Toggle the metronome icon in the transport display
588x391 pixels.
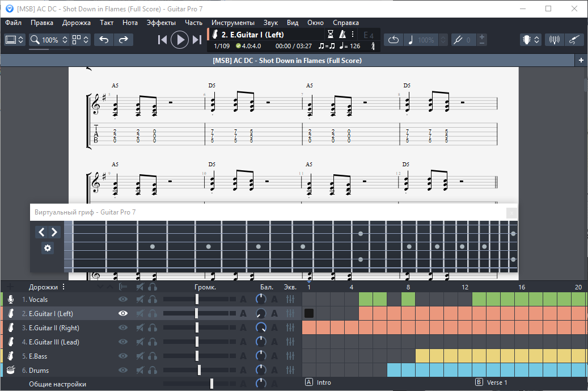point(342,34)
